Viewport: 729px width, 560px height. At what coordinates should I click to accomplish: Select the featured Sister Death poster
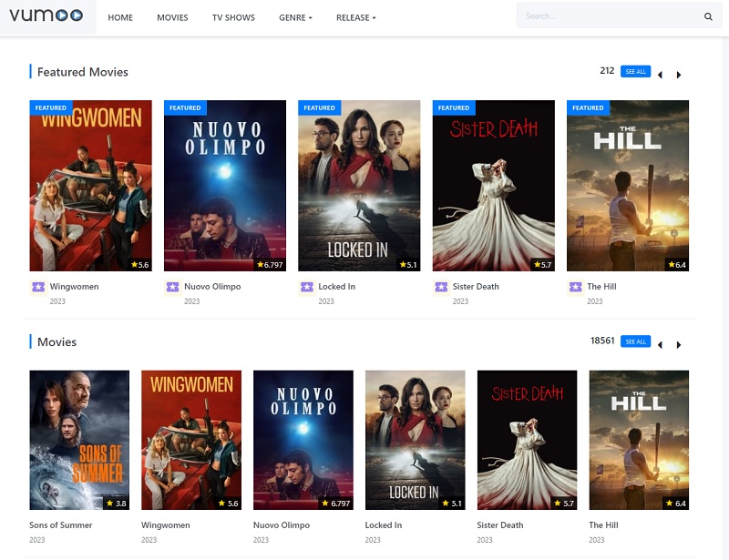click(x=494, y=186)
